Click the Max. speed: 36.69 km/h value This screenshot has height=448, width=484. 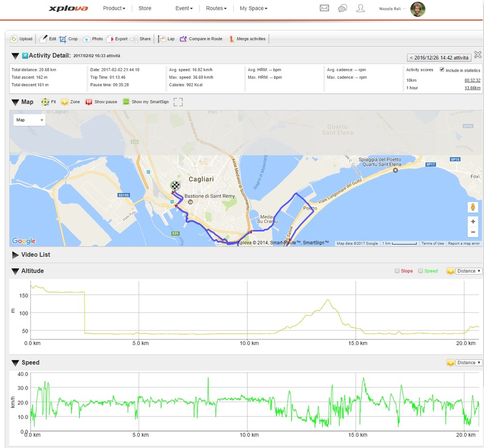pyautogui.click(x=191, y=77)
